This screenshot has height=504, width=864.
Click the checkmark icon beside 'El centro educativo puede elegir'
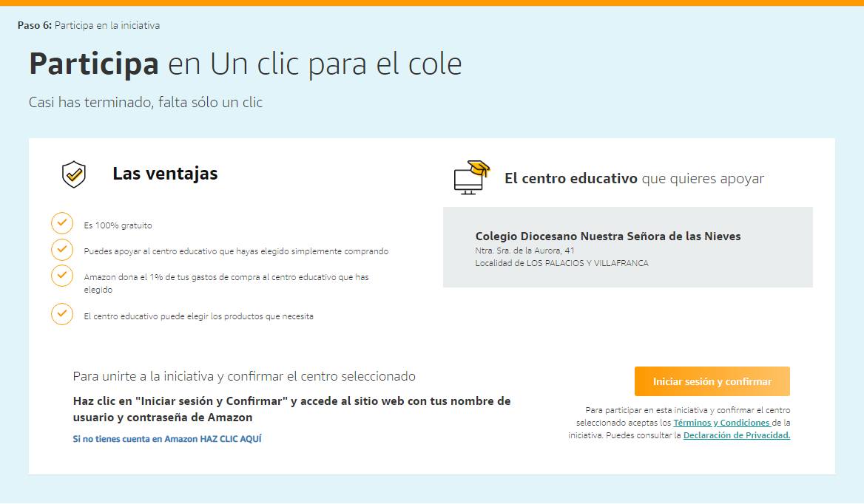62,314
